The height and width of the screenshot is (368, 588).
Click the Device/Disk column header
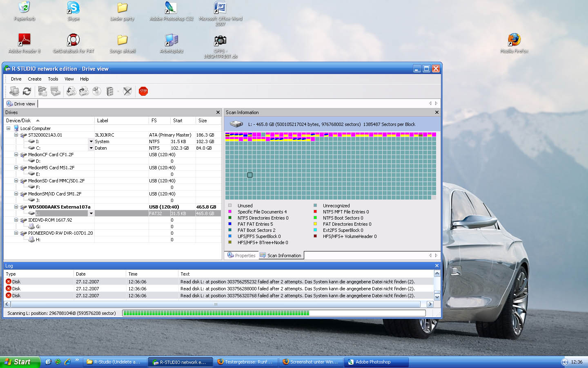click(x=19, y=121)
